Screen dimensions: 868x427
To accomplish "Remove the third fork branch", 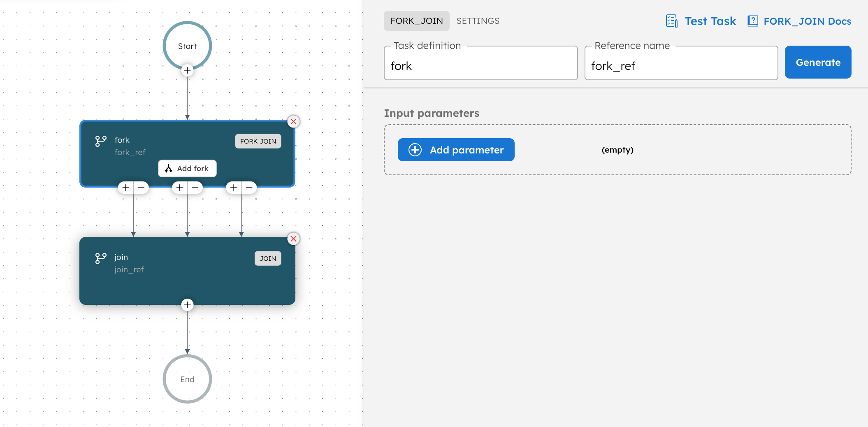I will tap(249, 188).
